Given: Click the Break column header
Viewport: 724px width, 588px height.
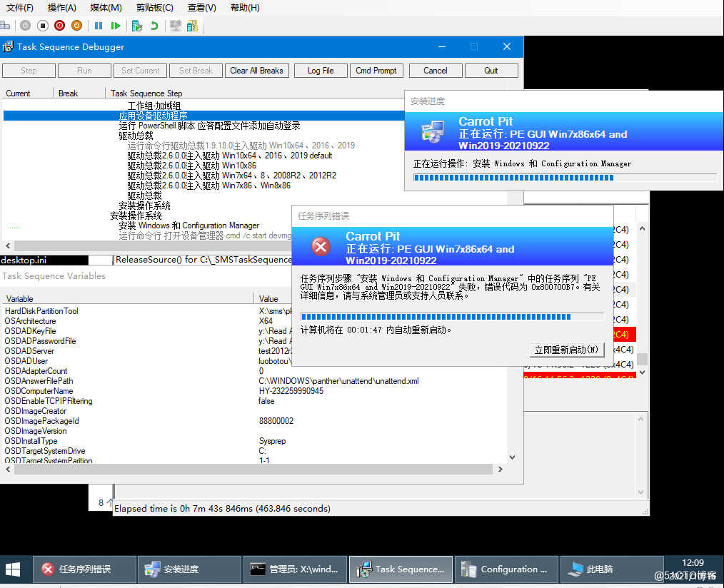Looking at the screenshot, I should [68, 93].
